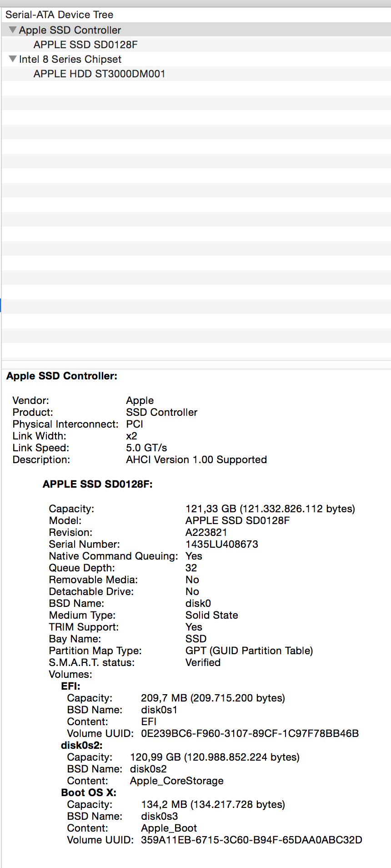Screen dimensions: 391x868
Task: Click the serial number 1435LU408673
Action: [222, 545]
